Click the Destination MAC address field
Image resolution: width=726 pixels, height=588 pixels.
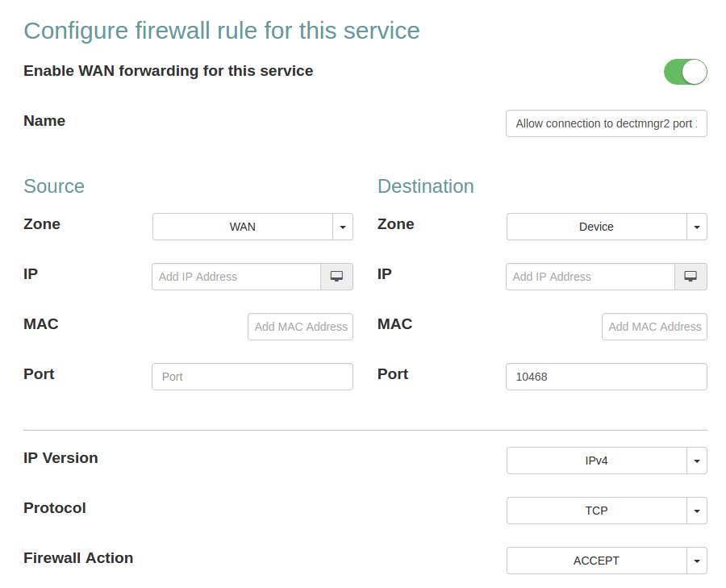coord(654,327)
